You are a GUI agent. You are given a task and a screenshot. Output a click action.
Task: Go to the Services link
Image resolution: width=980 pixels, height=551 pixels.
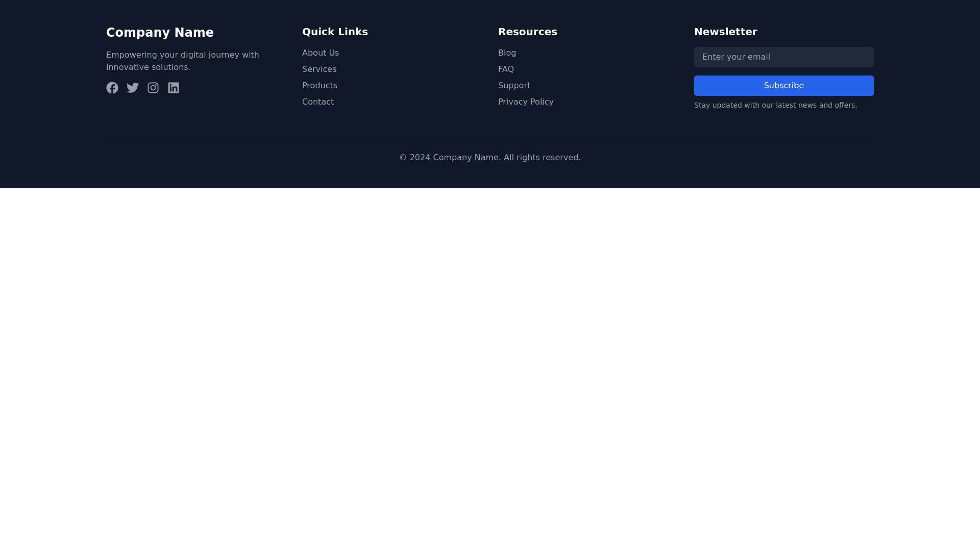pyautogui.click(x=319, y=69)
